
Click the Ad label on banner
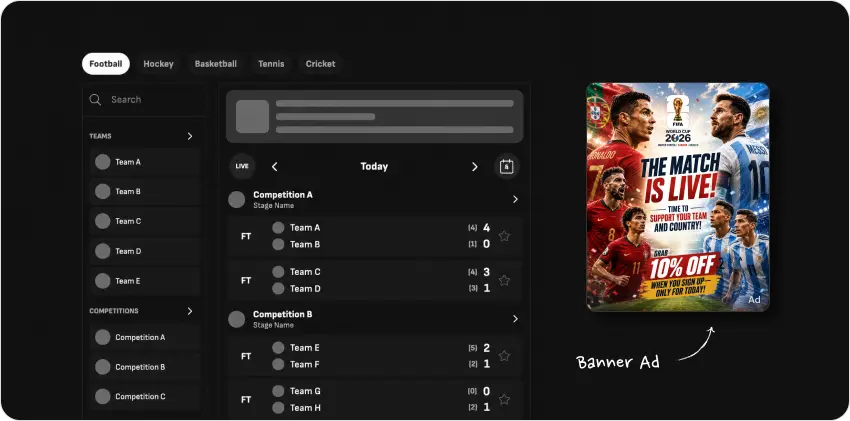coord(754,300)
